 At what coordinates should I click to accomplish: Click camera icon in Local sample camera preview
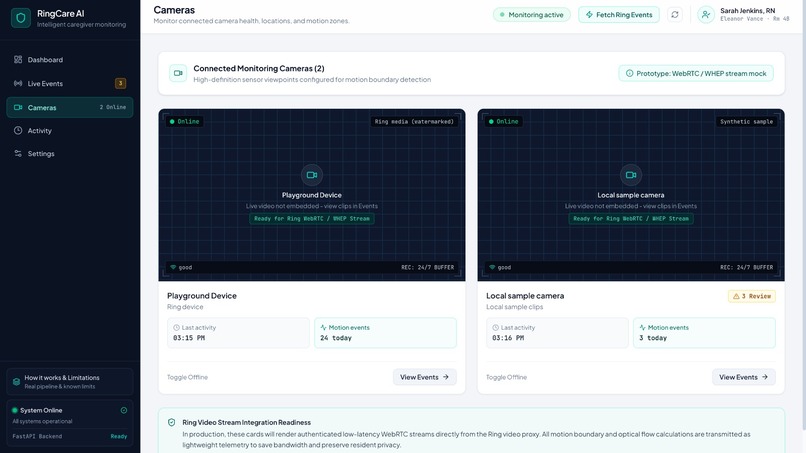coord(631,175)
